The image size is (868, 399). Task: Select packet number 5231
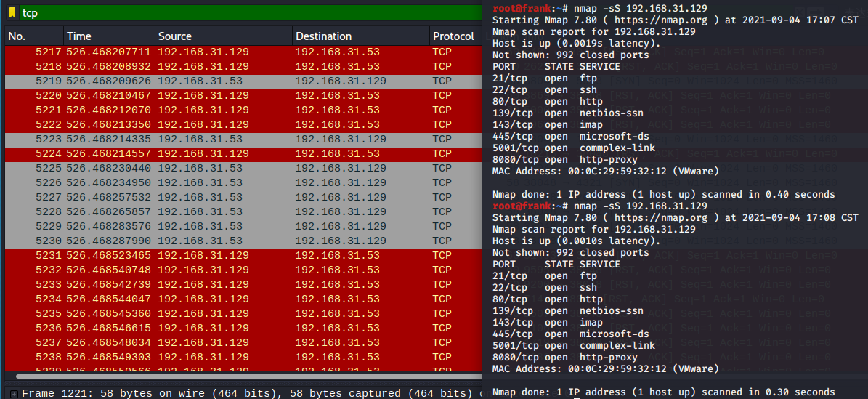coord(243,256)
